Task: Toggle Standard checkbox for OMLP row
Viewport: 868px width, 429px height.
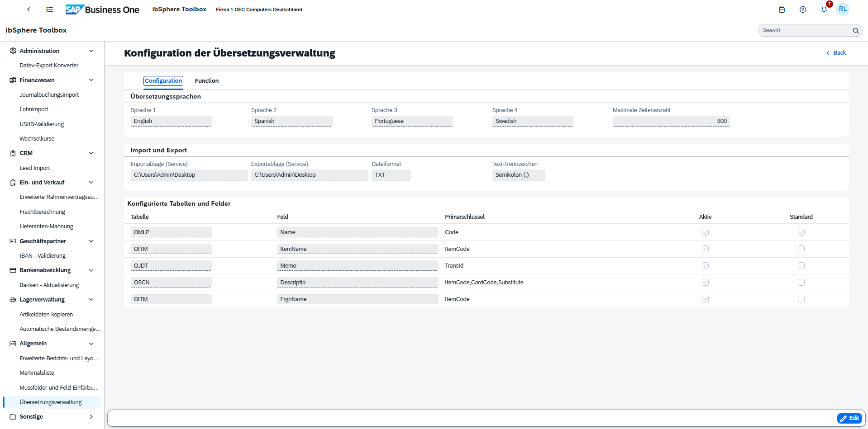Action: click(801, 232)
